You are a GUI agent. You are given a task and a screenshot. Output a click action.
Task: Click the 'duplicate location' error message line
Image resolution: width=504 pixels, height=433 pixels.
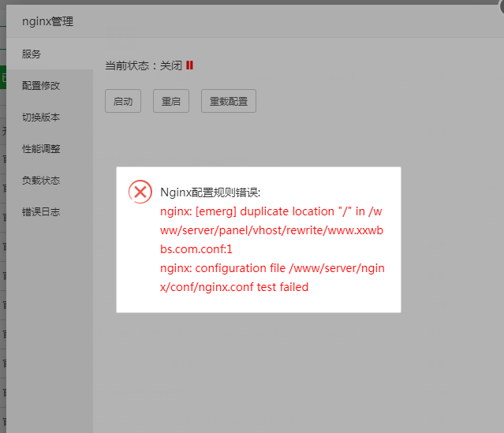[x=271, y=230]
